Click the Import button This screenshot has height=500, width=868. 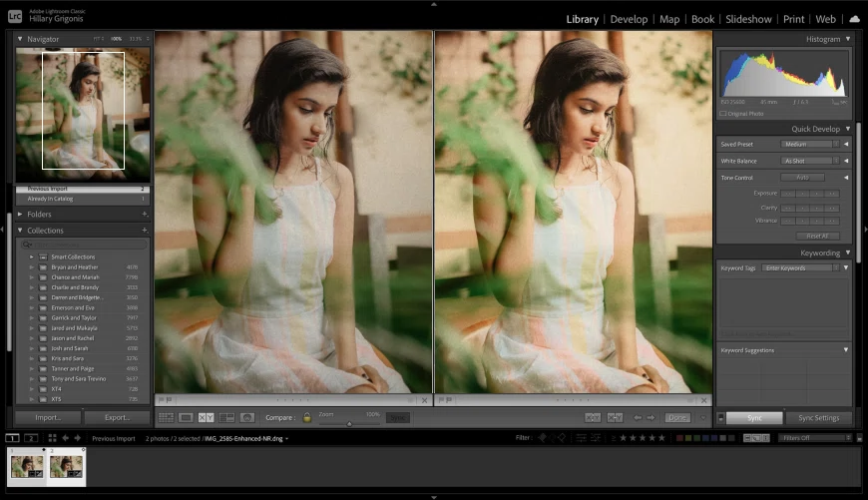point(48,417)
